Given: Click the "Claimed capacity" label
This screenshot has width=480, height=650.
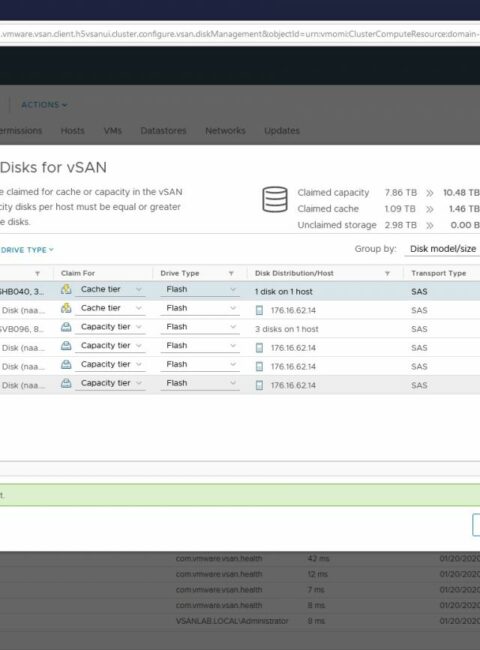Looking at the screenshot, I should pyautogui.click(x=333, y=193).
